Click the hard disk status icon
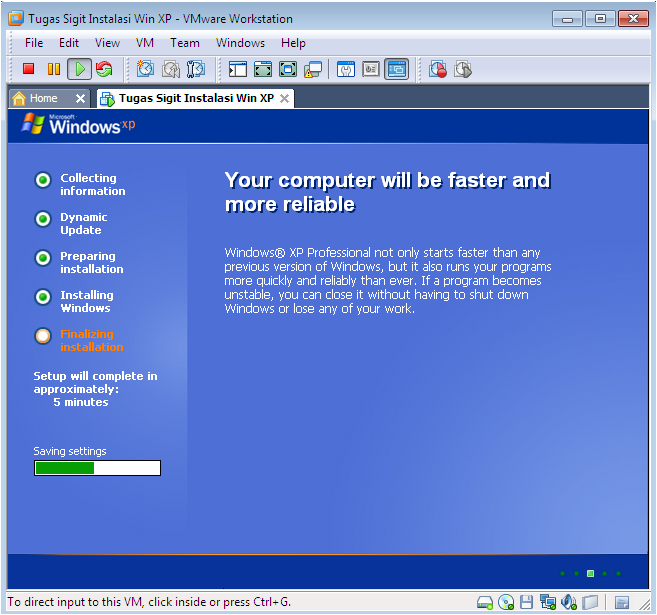 click(485, 602)
